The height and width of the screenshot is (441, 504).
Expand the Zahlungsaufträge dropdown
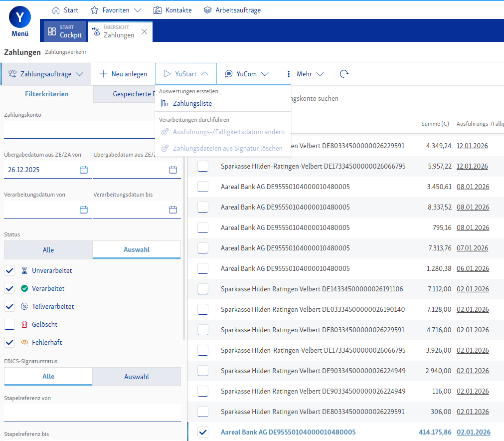tap(46, 74)
